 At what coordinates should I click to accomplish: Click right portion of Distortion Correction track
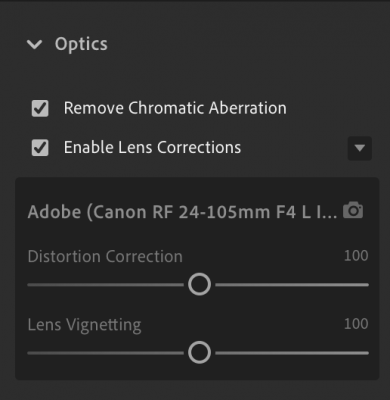pos(292,285)
